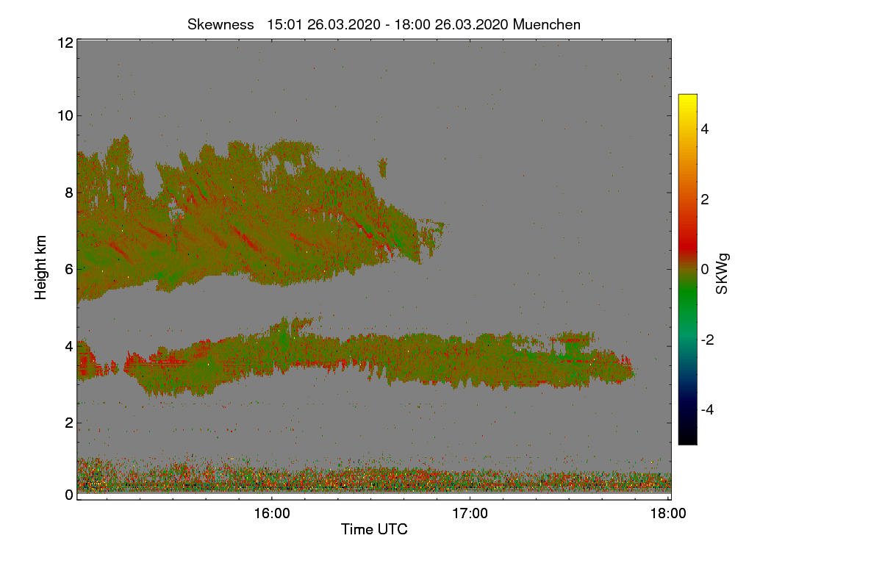Screen dimensions: 882x588
Task: Click the height tick label 12
Action: [x=65, y=43]
